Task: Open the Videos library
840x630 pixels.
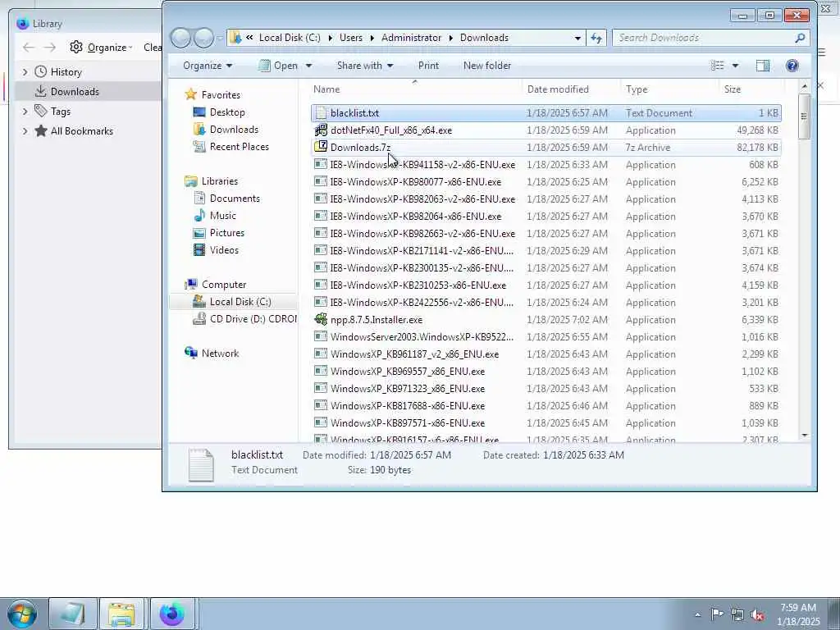Action: click(224, 249)
